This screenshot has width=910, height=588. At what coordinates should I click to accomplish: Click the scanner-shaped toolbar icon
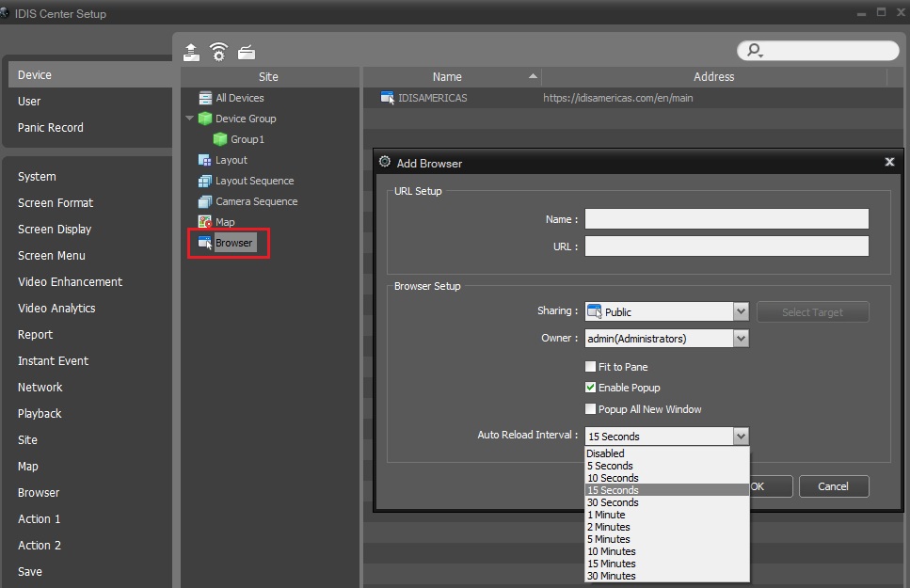(x=247, y=53)
